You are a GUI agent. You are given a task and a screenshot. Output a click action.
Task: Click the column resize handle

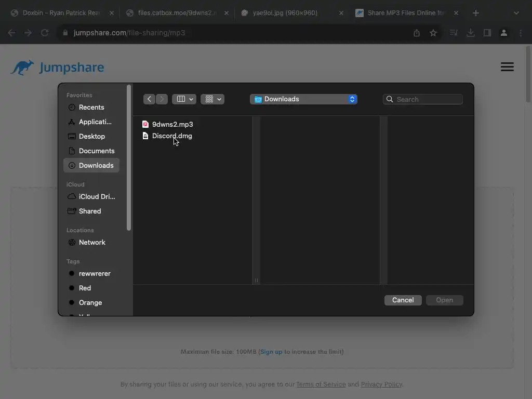click(256, 280)
